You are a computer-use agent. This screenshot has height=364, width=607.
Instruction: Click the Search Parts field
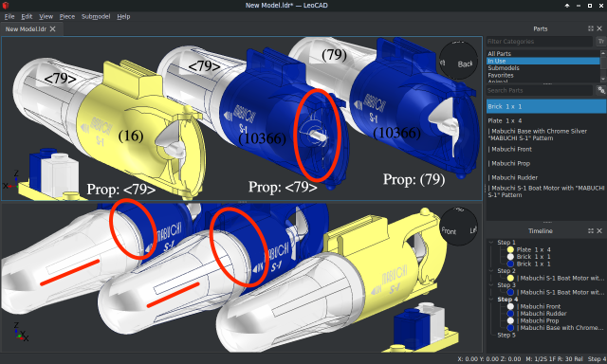pyautogui.click(x=540, y=90)
